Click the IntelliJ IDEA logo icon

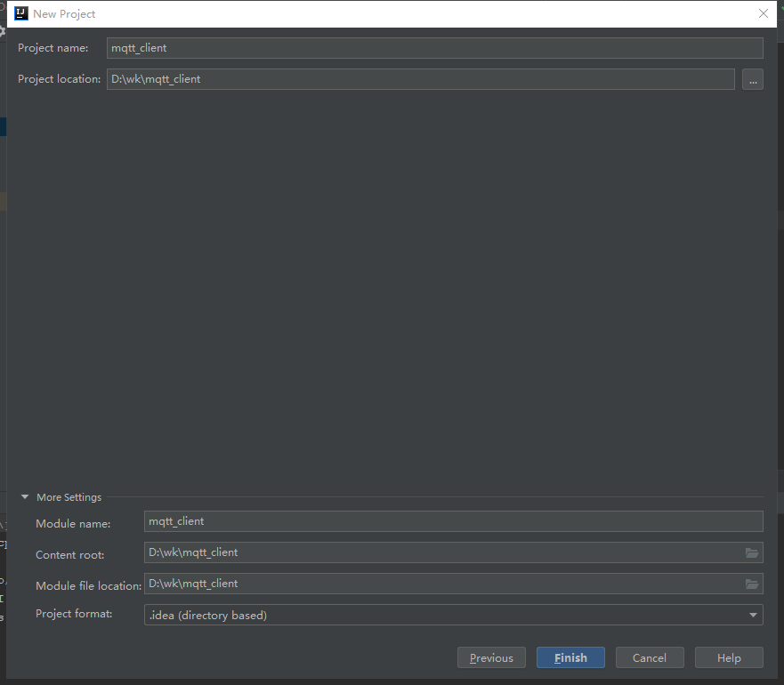point(21,13)
